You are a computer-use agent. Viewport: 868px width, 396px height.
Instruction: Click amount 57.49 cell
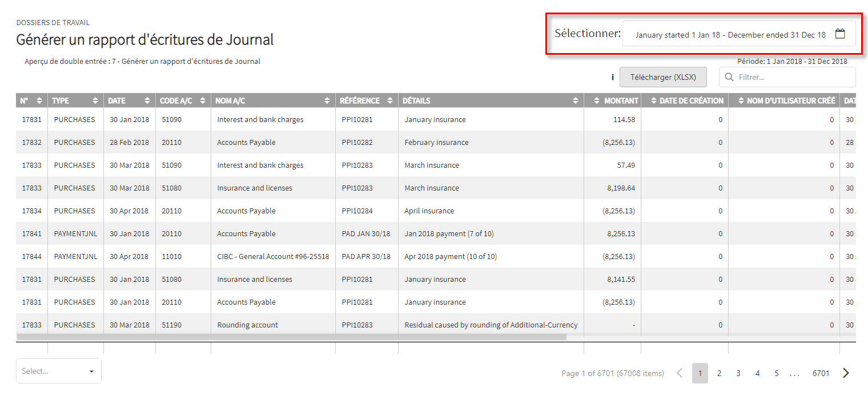tap(626, 165)
